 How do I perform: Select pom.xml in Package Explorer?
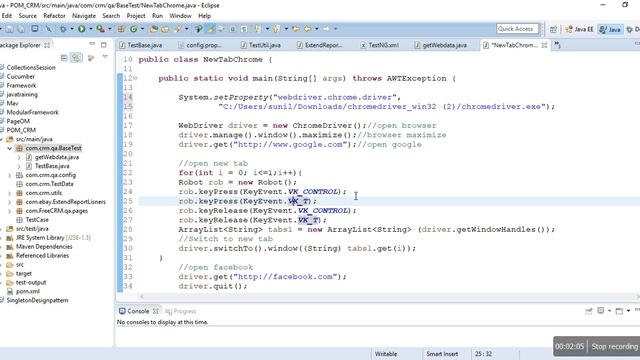pyautogui.click(x=28, y=291)
